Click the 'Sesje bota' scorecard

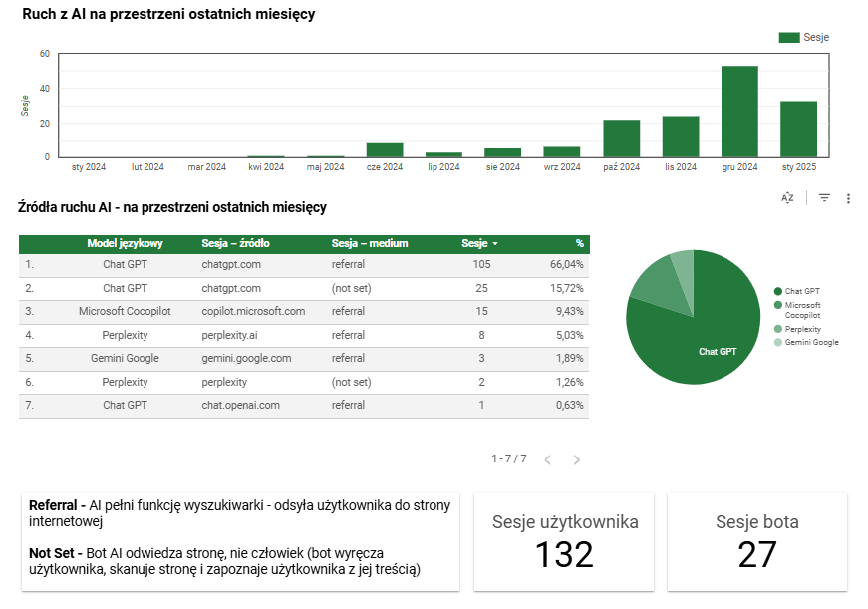756,541
